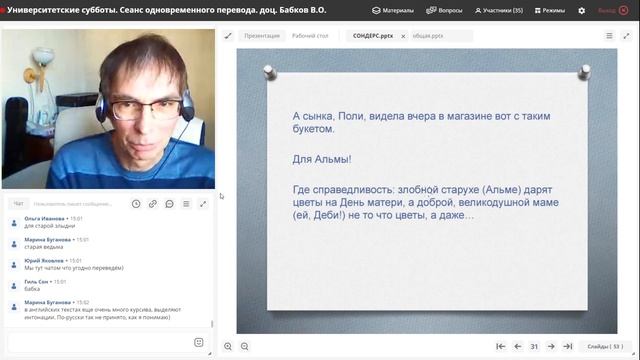This screenshot has height=360, width=640.
Task: Click the message 'для старой злыдни'
Action: click(x=50, y=226)
